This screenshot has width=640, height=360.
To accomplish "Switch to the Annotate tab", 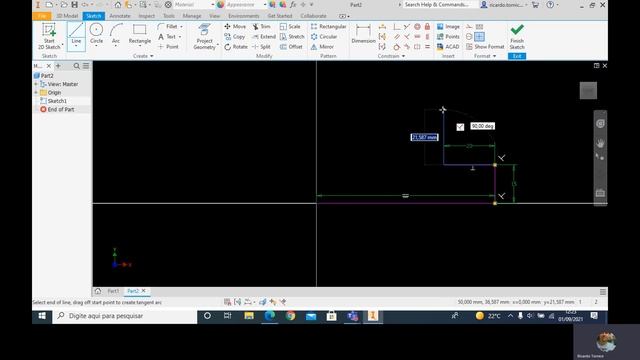I will coord(120,16).
